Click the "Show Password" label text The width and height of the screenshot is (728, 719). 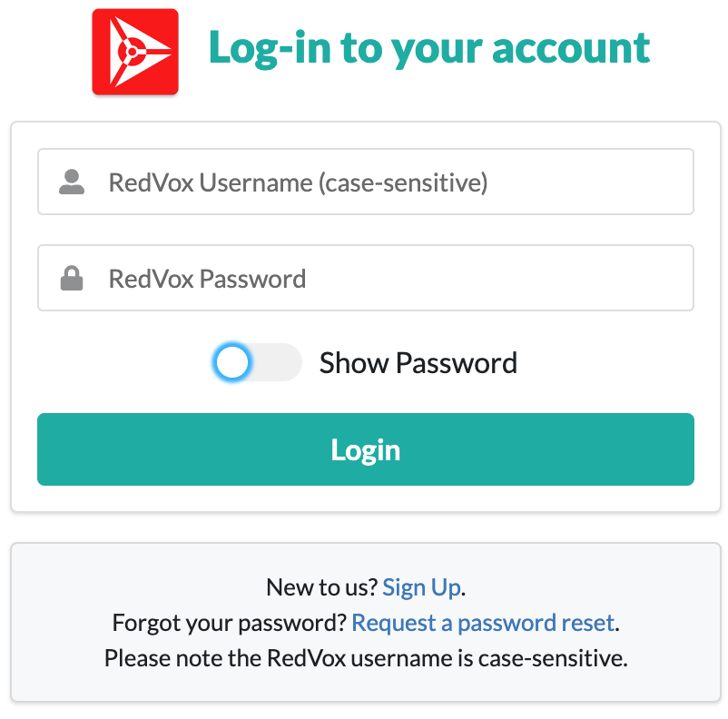point(418,363)
